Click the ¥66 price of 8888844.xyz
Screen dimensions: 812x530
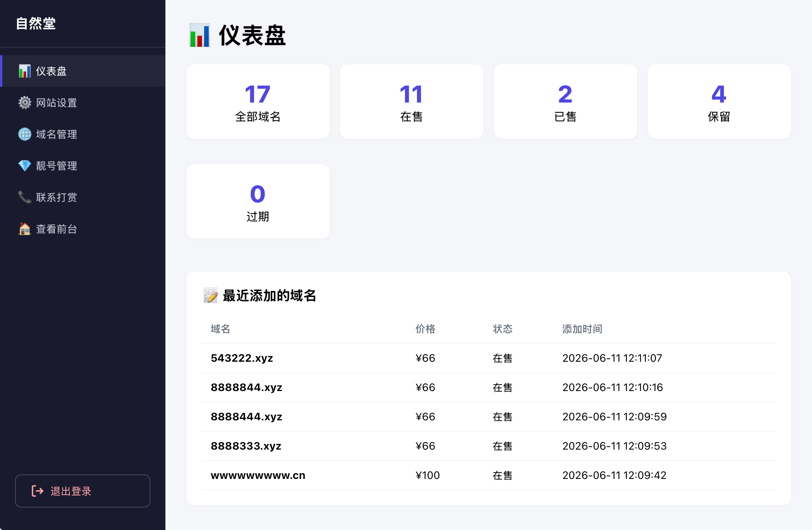click(425, 388)
